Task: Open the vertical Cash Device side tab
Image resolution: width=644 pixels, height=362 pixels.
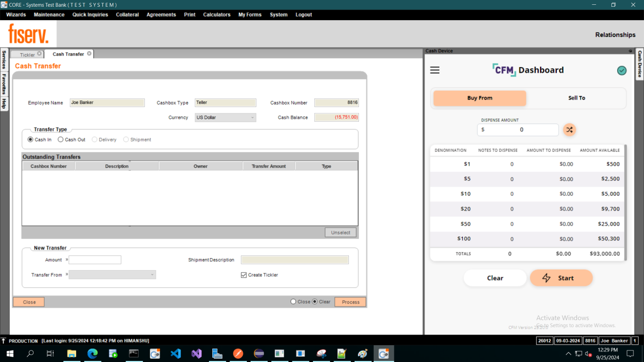Action: point(639,64)
